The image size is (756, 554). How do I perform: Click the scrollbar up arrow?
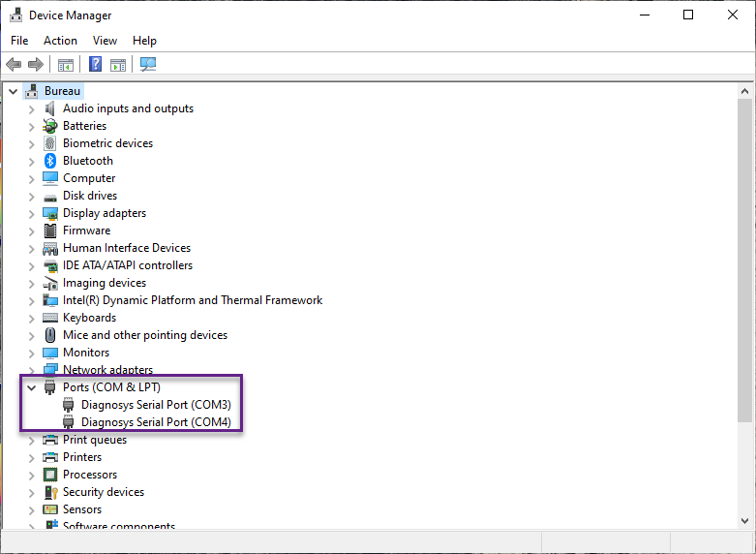click(744, 91)
